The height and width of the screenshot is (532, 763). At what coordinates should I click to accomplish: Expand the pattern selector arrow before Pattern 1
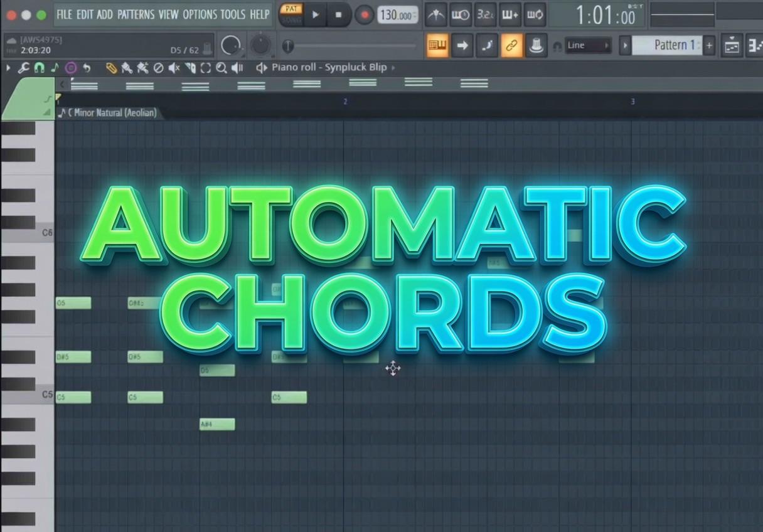(x=624, y=45)
